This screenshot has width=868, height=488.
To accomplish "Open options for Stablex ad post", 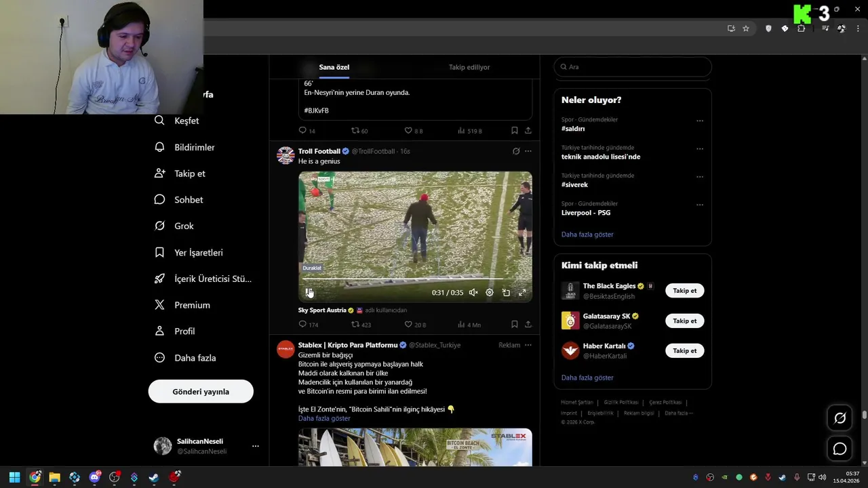I will pyautogui.click(x=528, y=345).
